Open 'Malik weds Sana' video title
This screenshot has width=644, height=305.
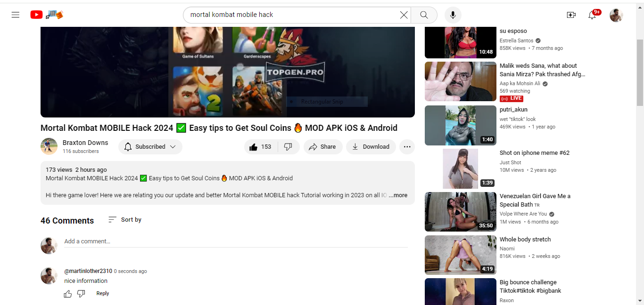click(543, 70)
